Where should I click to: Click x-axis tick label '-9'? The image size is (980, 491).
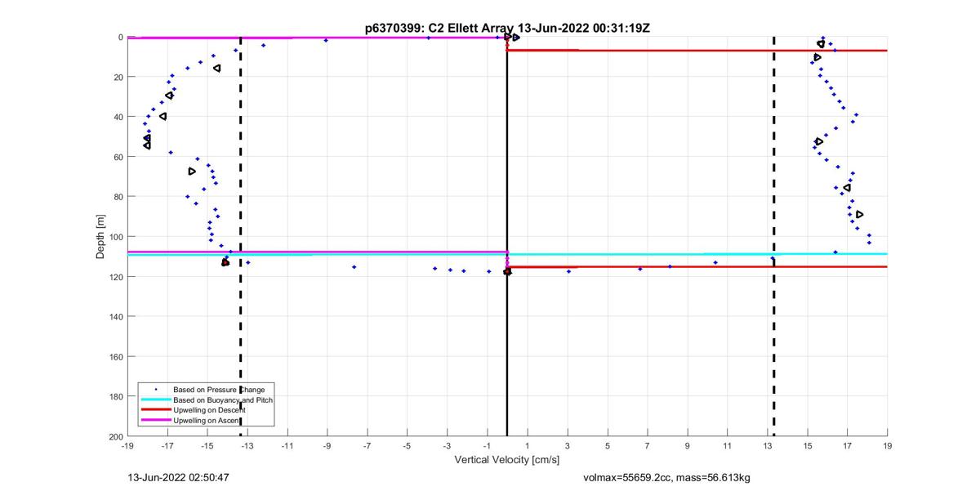tap(327, 446)
